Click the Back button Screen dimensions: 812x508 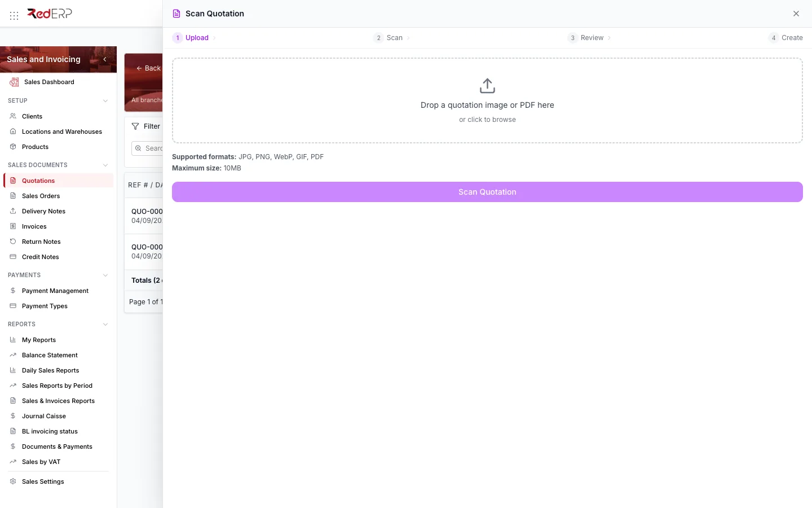click(x=149, y=68)
